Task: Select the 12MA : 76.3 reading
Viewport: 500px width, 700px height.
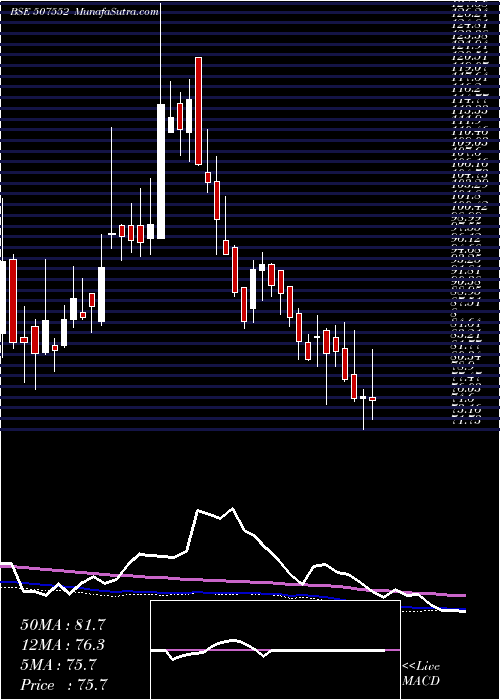Action: (63, 644)
